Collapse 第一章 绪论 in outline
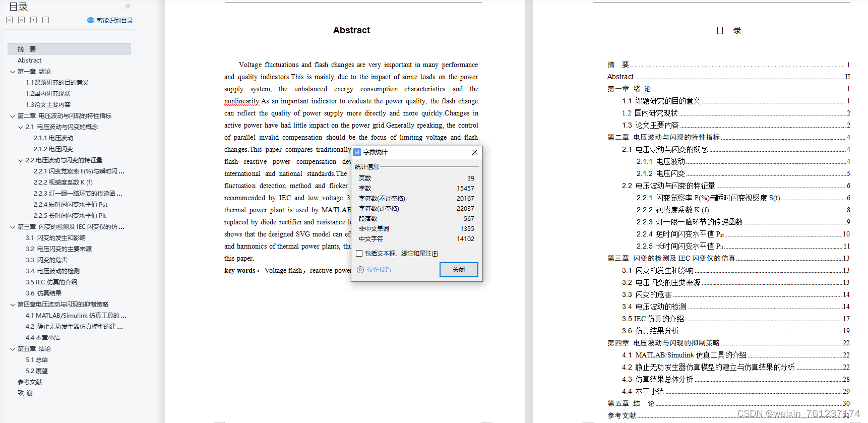The height and width of the screenshot is (423, 868). coord(13,72)
